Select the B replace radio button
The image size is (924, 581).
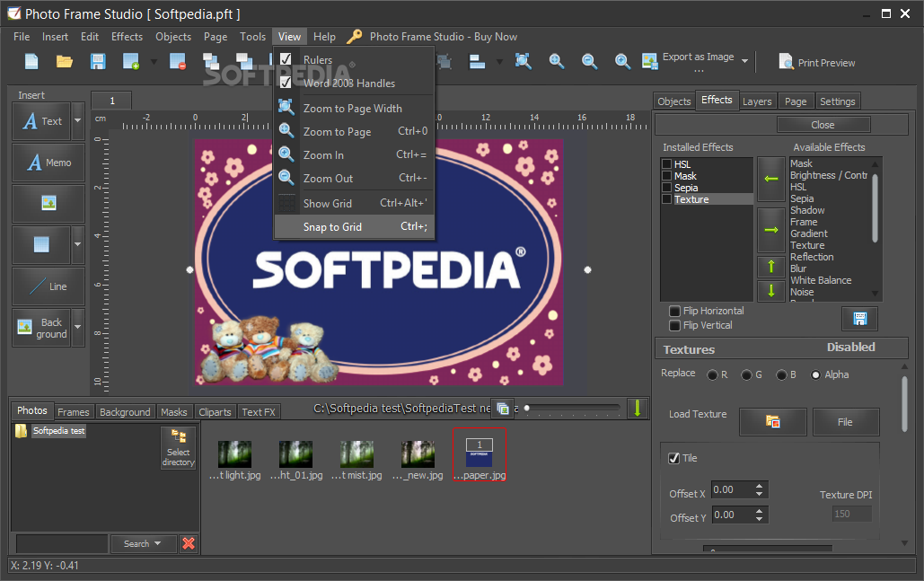781,374
